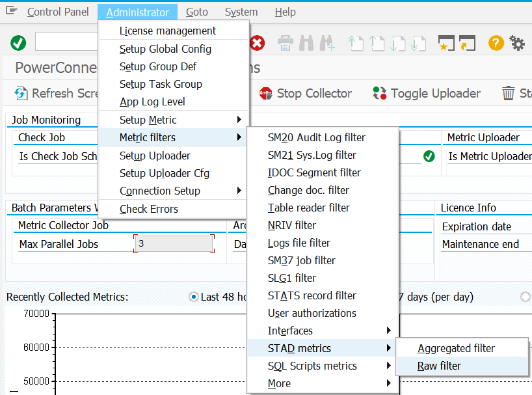Screen dimensions: 532x395
Task: Click the Print icon
Action: click(284, 43)
